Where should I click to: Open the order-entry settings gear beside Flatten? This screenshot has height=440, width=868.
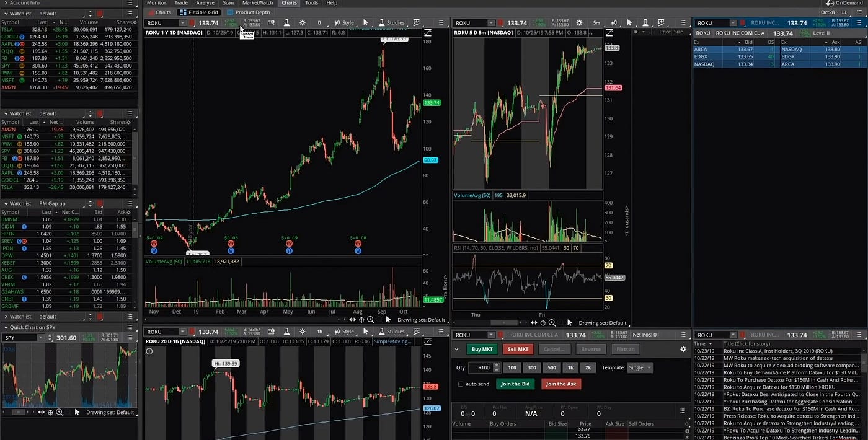pos(683,349)
